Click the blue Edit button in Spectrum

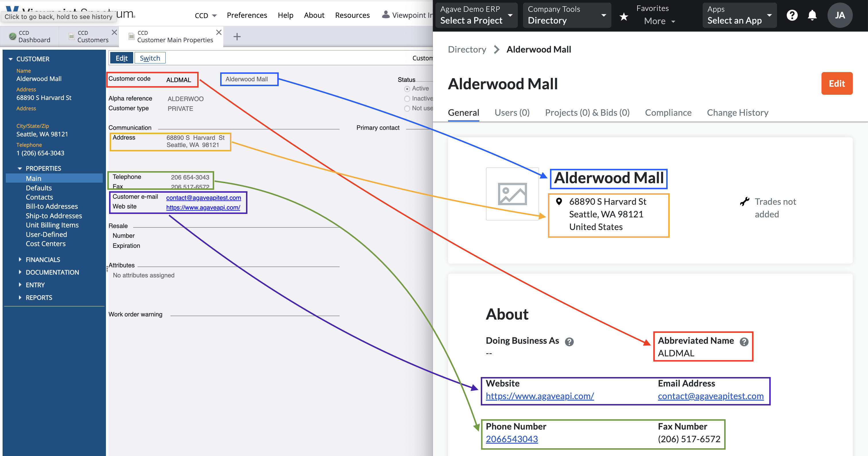click(x=121, y=58)
